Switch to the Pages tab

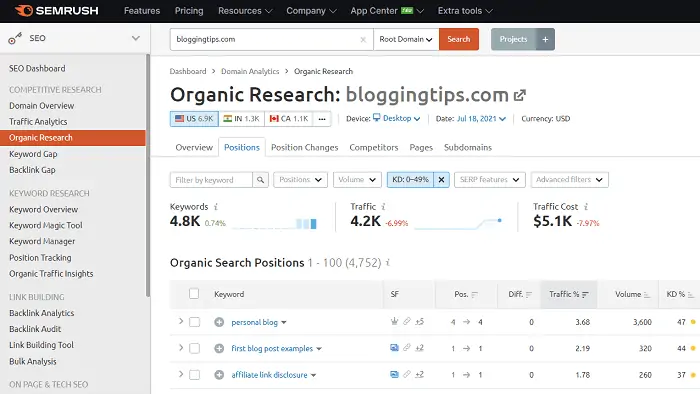421,147
